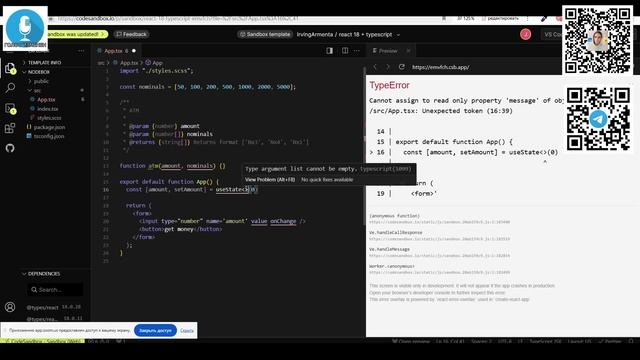Click the Hide link in sharing bar

pyautogui.click(x=187, y=331)
